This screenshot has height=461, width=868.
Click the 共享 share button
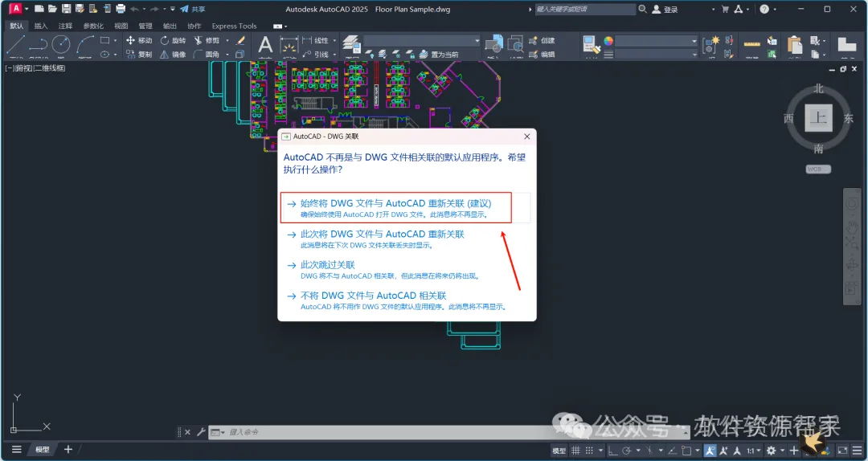point(193,9)
